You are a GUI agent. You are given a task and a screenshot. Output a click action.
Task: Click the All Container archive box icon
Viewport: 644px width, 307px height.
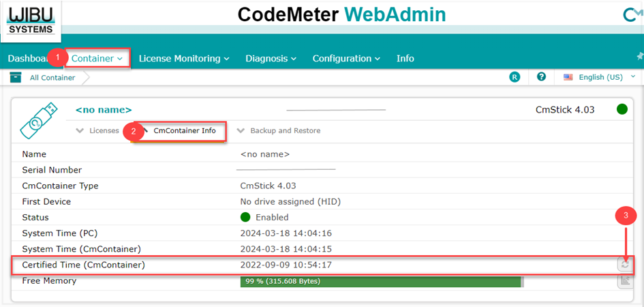click(x=16, y=78)
